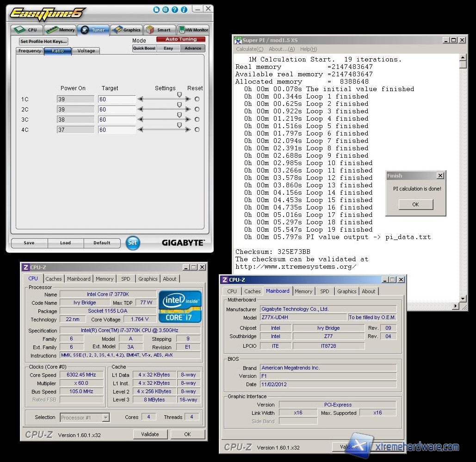Screen dimensions: 476x462
Task: Click OK in the PI calculation done dialog
Action: pos(415,204)
